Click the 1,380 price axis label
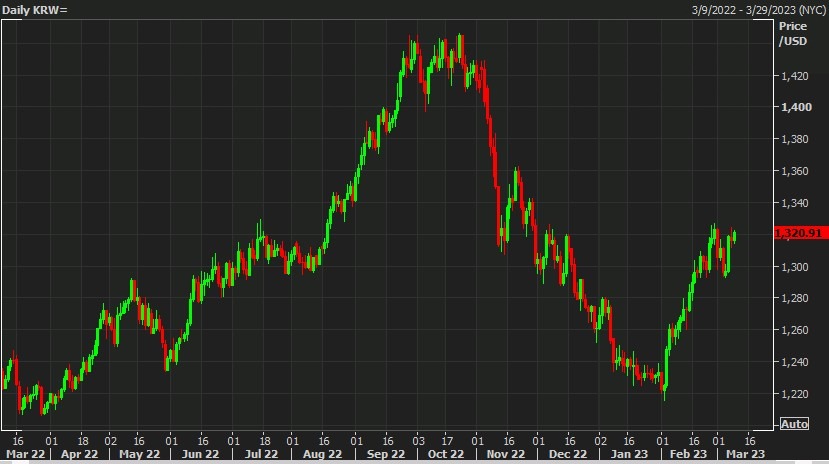 tap(795, 139)
